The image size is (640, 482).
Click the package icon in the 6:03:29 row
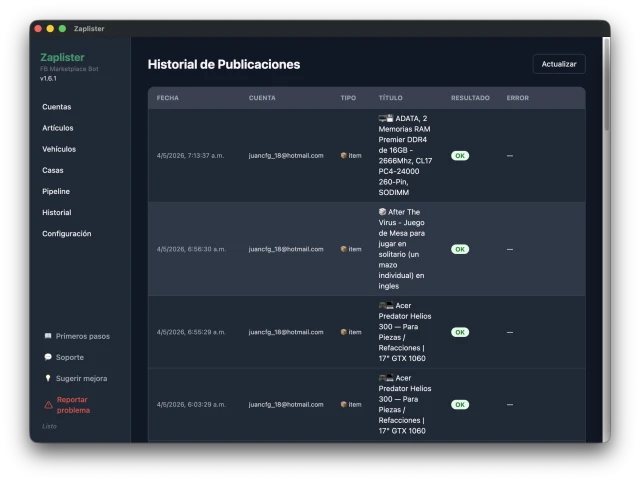(344, 404)
